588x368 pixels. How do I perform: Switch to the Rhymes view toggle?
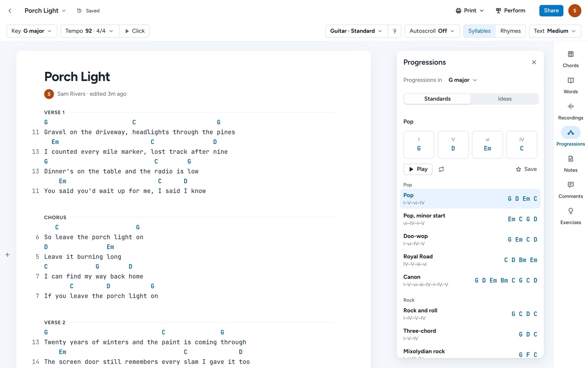point(510,31)
